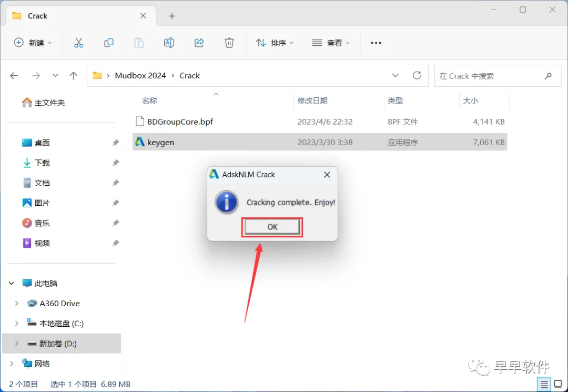This screenshot has height=392, width=568.
Task: Click OK in AdskNLM Crack dialog
Action: click(272, 227)
